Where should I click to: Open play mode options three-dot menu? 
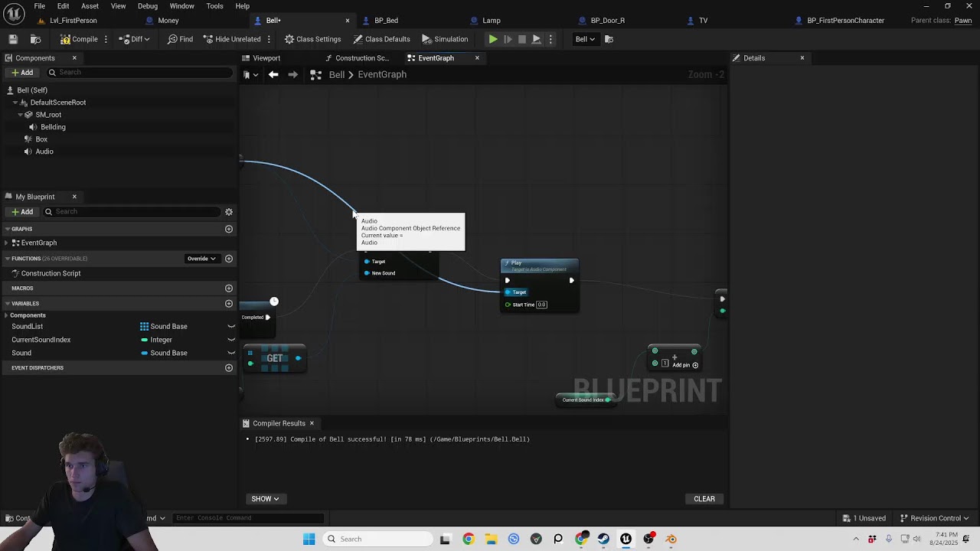coord(550,39)
